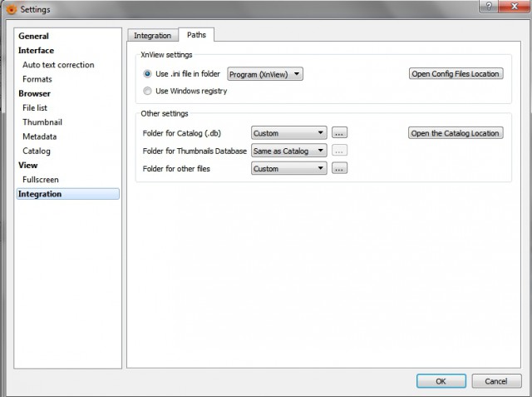The height and width of the screenshot is (397, 532).
Task: Click the help question mark button
Action: [489, 6]
